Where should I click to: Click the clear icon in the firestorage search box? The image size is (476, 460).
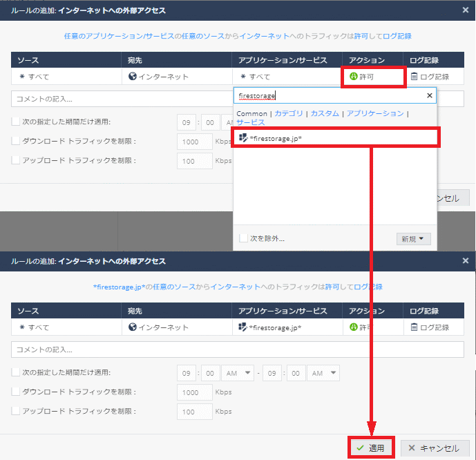click(x=429, y=96)
